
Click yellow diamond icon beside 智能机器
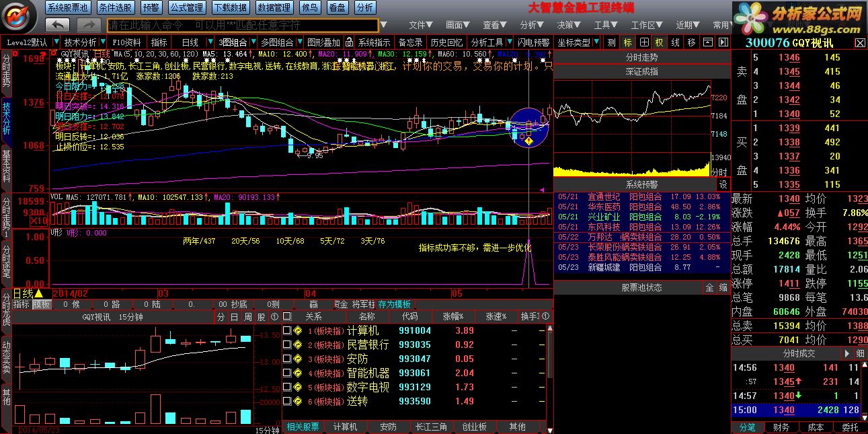[298, 373]
